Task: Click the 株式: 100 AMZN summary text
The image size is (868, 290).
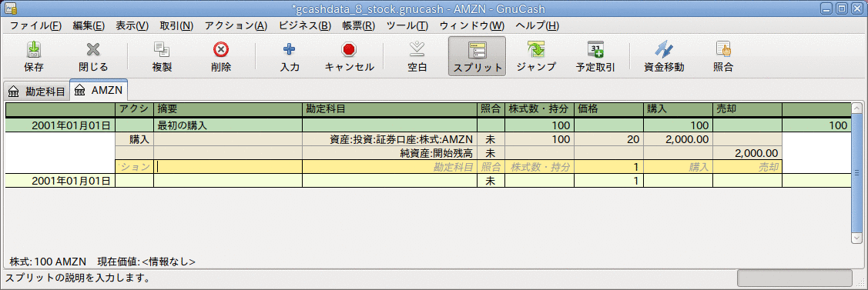Action: [x=49, y=262]
